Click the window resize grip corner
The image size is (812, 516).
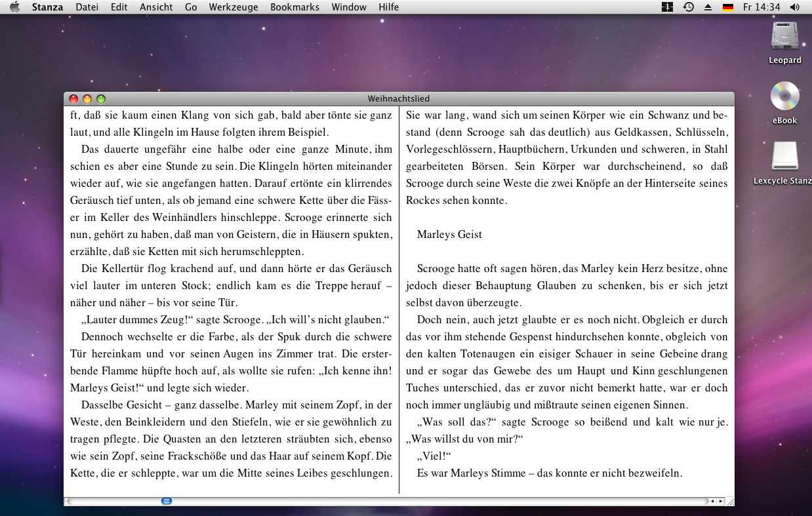[730, 502]
